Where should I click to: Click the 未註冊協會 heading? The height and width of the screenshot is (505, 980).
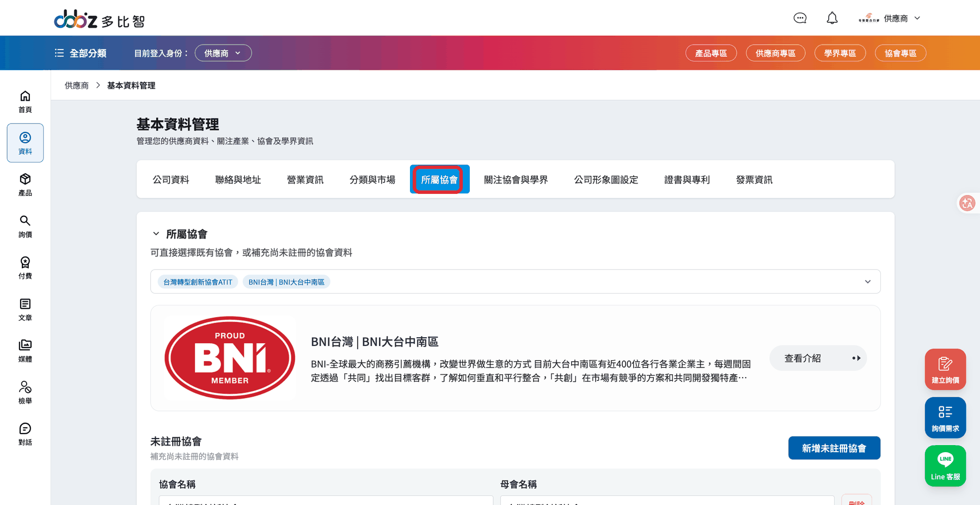176,441
